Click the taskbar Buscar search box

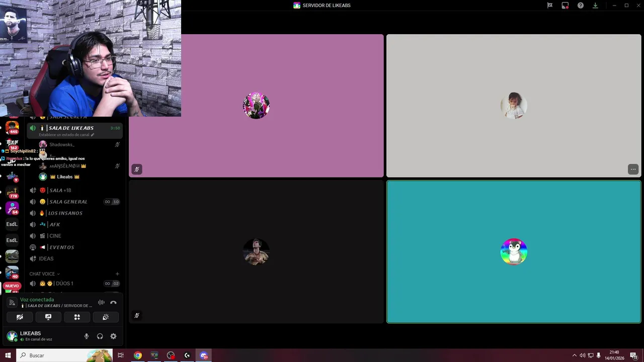click(x=64, y=355)
